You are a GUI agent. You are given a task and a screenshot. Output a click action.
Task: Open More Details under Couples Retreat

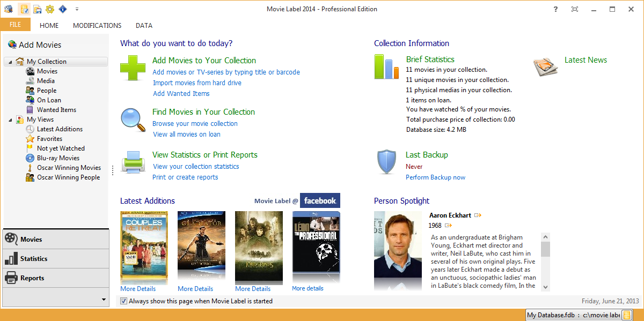pos(138,289)
